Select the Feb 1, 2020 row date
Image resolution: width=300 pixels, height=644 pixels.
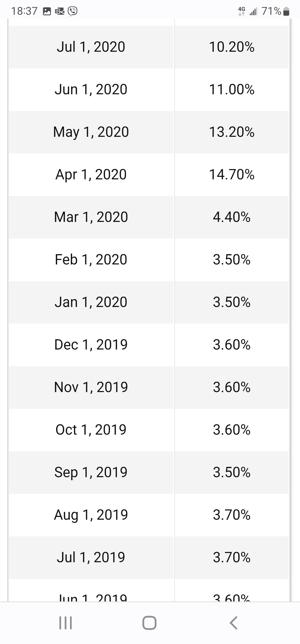pos(91,260)
